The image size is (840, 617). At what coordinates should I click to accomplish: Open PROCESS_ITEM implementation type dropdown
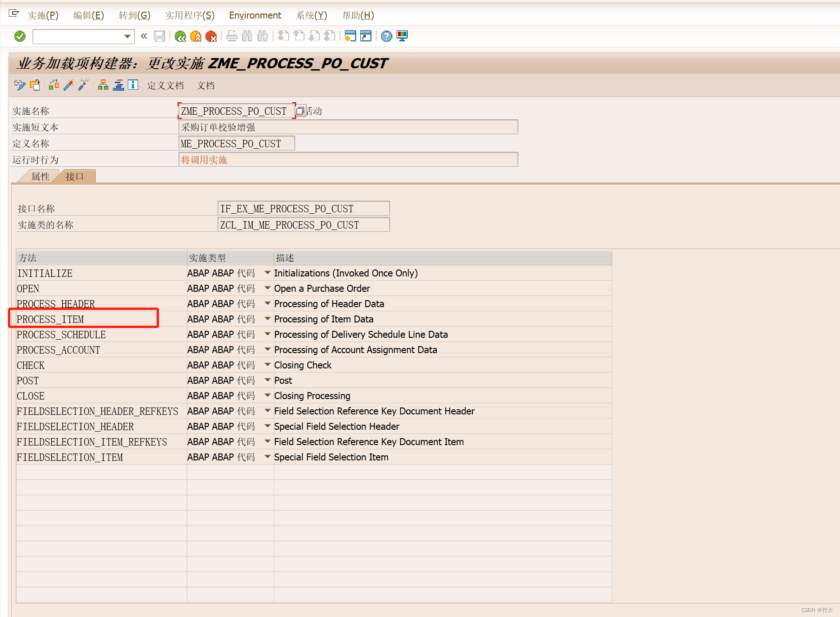coord(267,319)
